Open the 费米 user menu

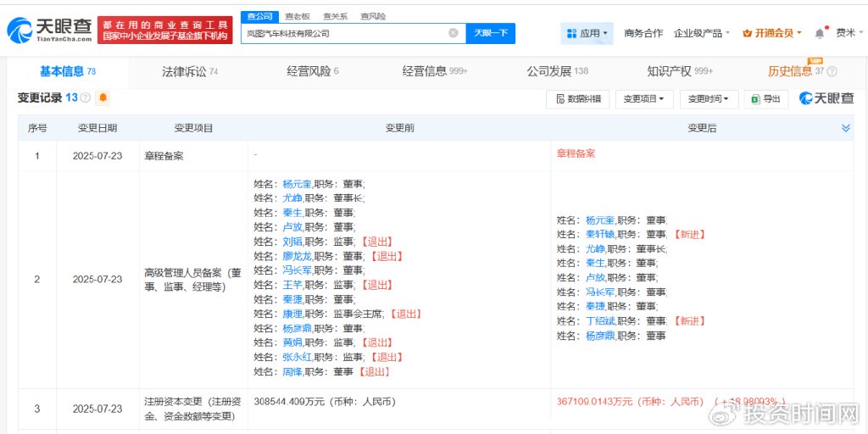[x=848, y=33]
